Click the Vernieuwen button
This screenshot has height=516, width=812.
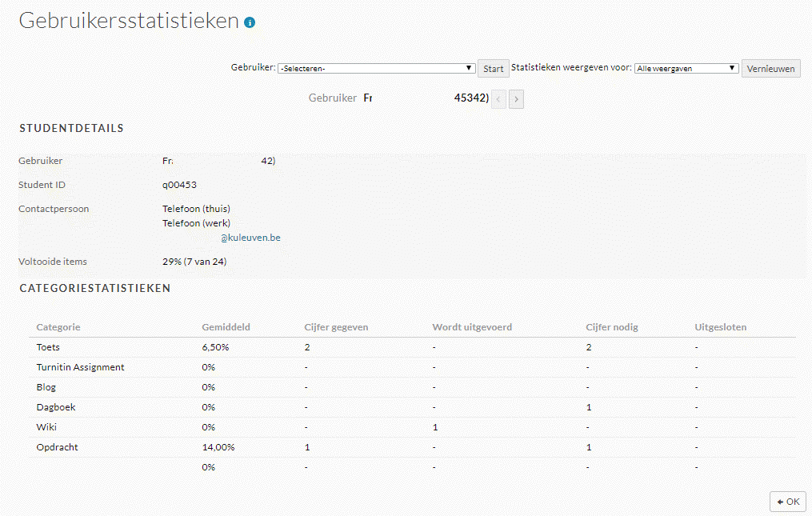click(x=770, y=69)
